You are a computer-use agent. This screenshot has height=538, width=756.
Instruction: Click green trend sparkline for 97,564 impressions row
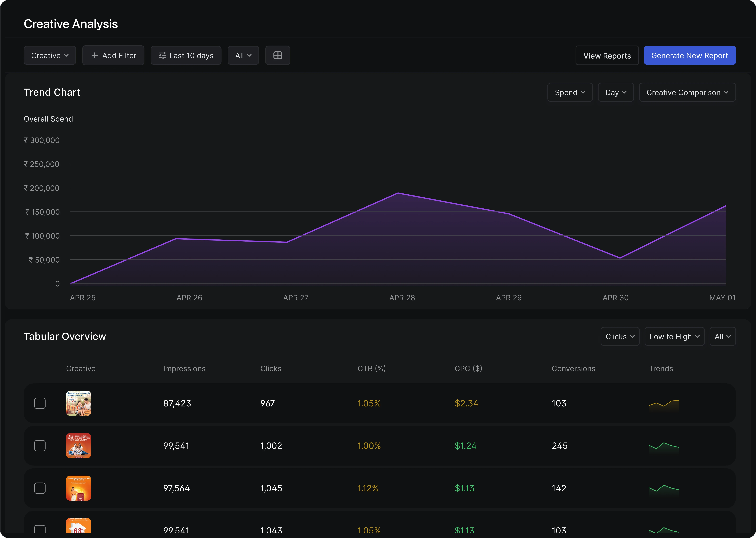[x=664, y=488]
